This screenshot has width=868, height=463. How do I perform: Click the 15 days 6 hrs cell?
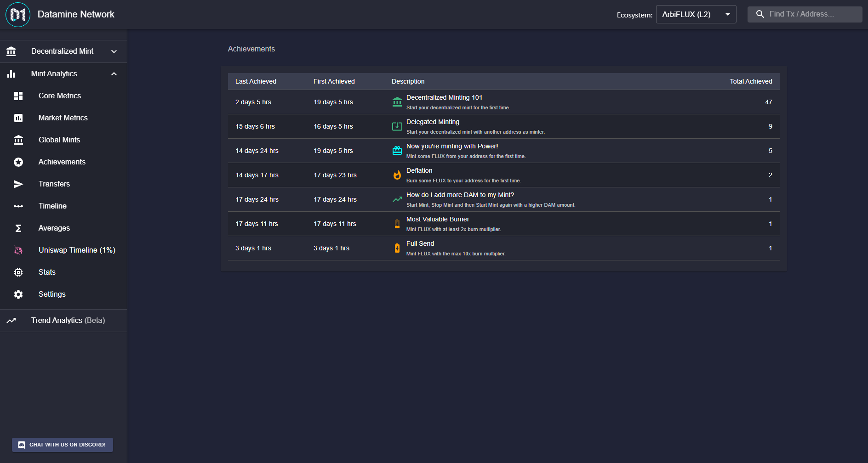[255, 126]
